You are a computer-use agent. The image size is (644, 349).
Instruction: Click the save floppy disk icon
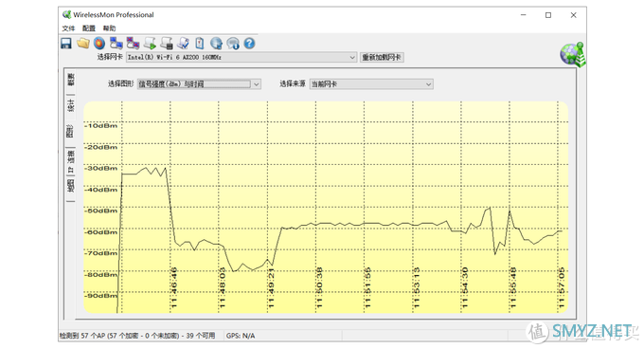click(x=66, y=44)
